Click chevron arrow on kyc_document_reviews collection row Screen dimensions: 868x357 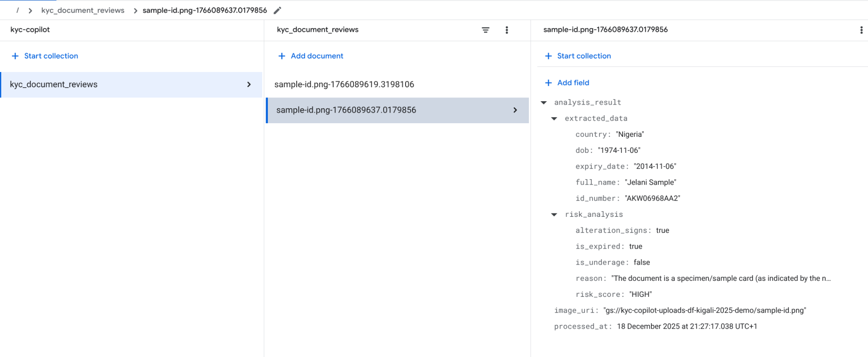[x=249, y=85]
